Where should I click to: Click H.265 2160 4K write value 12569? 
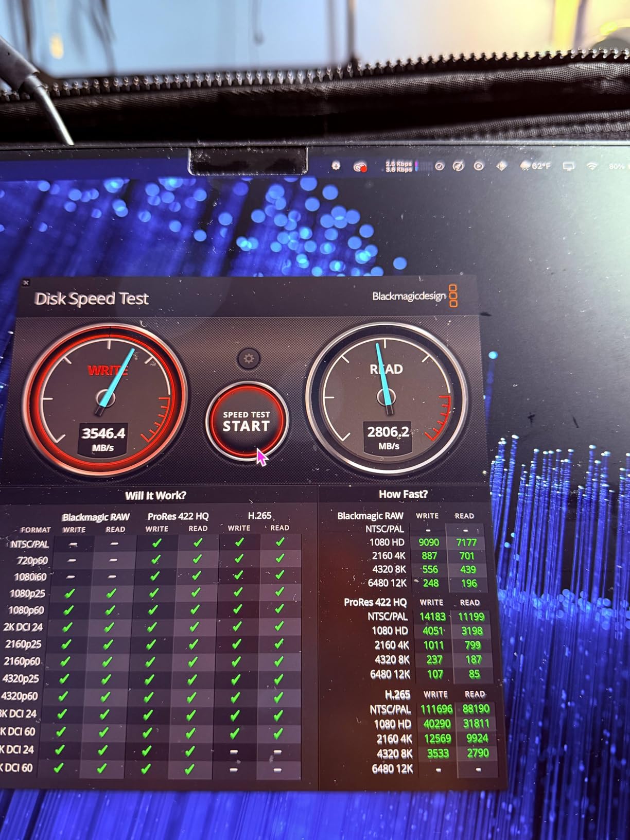[437, 739]
